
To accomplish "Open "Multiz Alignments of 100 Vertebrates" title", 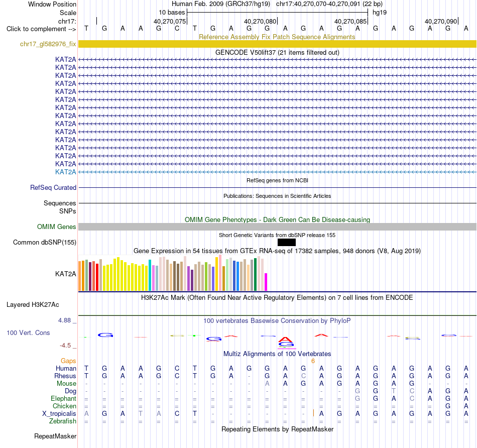I will tap(277, 354).
